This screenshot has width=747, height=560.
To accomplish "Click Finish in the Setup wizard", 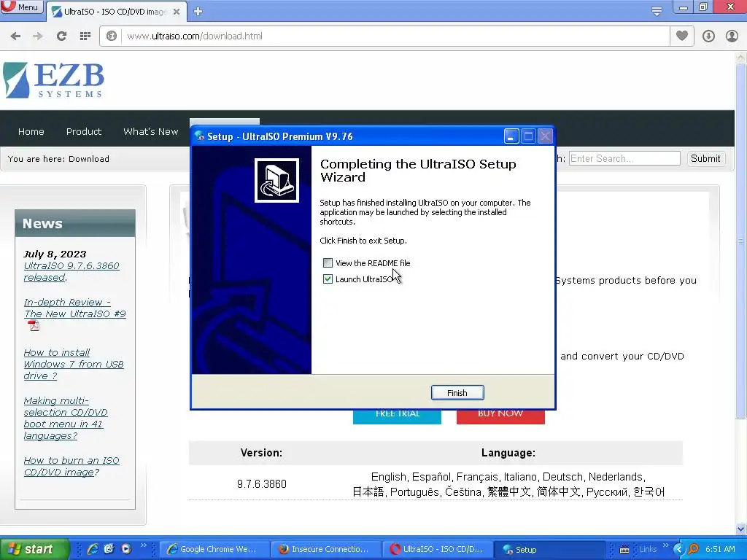I will [x=457, y=393].
